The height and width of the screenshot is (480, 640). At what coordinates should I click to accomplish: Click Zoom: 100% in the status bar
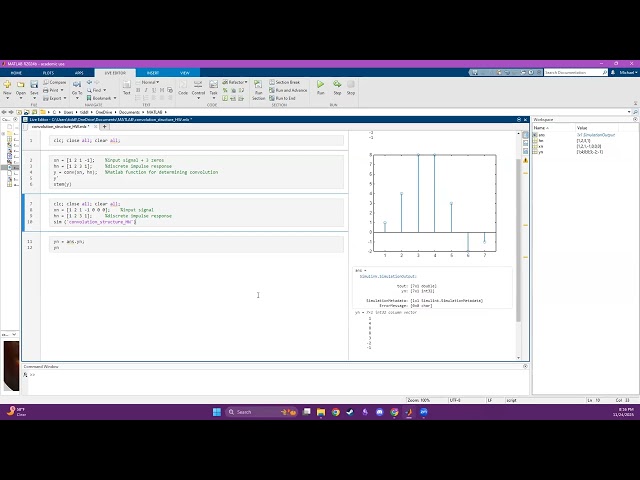click(x=419, y=400)
